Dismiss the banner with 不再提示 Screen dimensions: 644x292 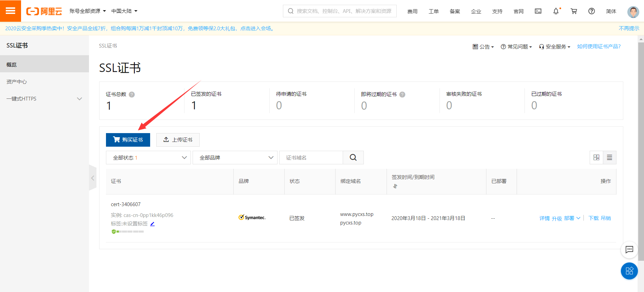pyautogui.click(x=629, y=29)
